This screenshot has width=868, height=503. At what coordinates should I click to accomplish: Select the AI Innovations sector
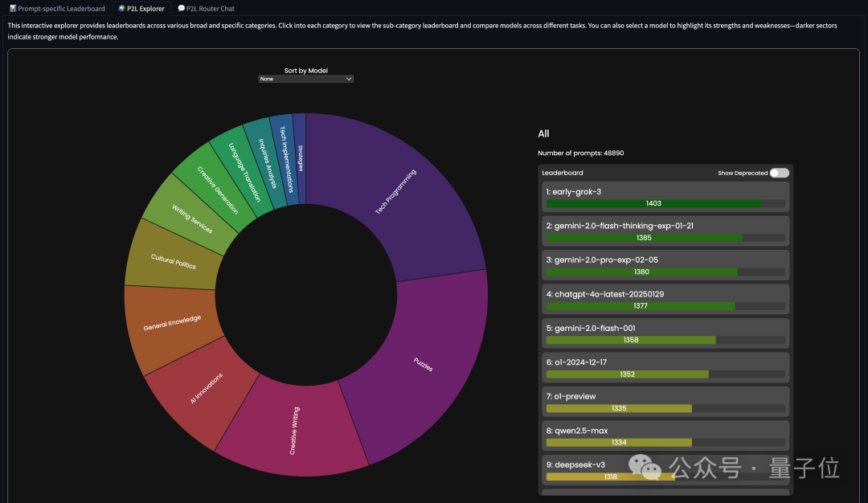pos(207,388)
